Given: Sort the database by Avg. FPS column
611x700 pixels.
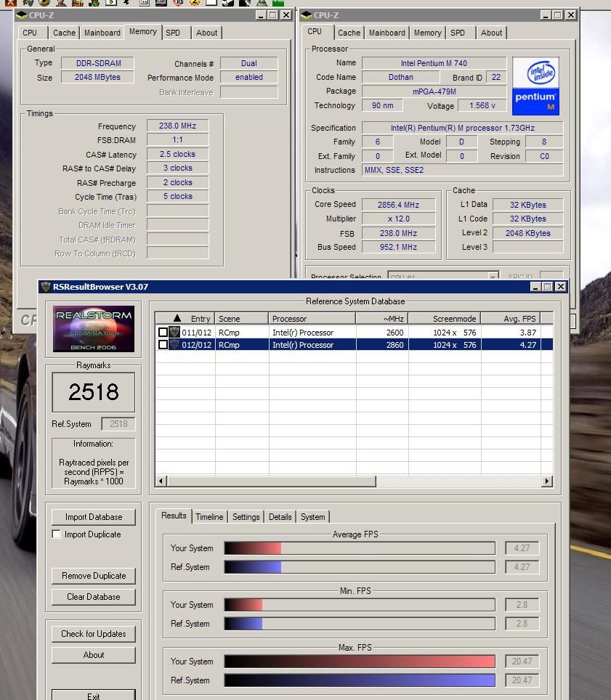Looking at the screenshot, I should [511, 319].
